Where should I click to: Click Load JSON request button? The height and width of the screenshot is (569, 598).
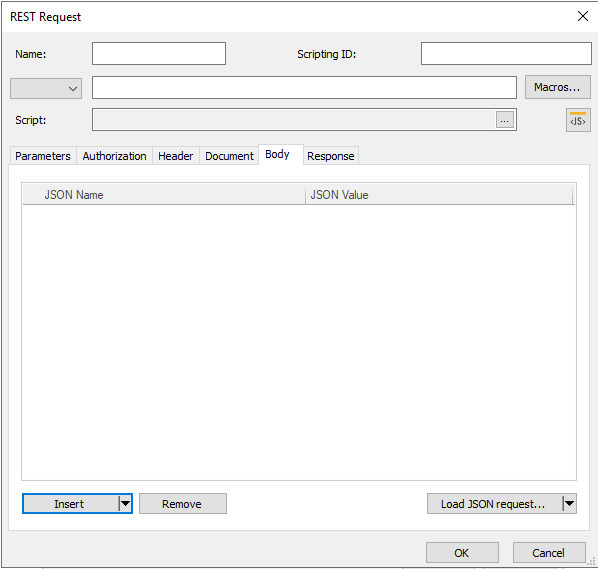point(495,503)
